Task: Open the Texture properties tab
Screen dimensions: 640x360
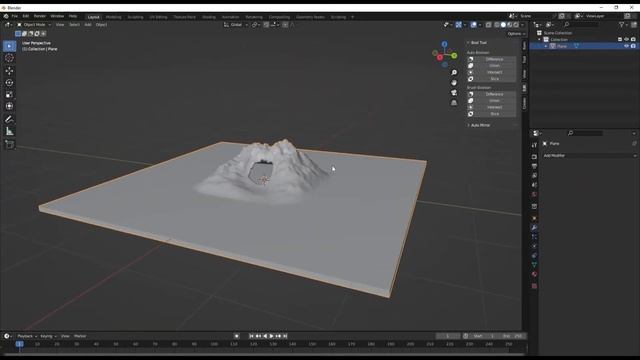Action: coord(534,287)
